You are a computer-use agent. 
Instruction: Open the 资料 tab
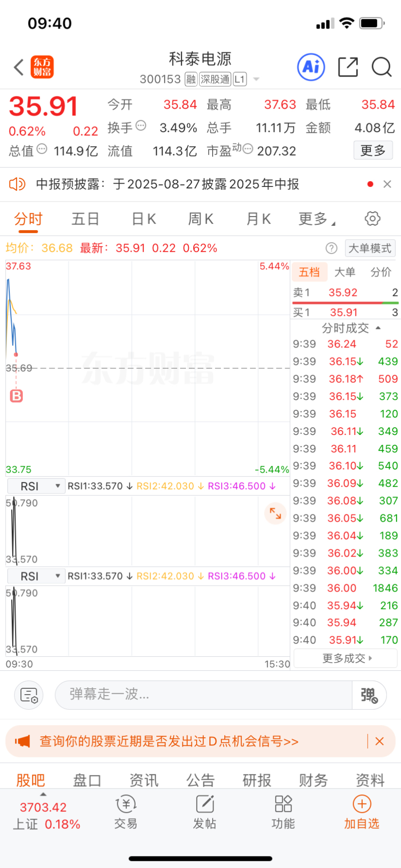click(370, 780)
